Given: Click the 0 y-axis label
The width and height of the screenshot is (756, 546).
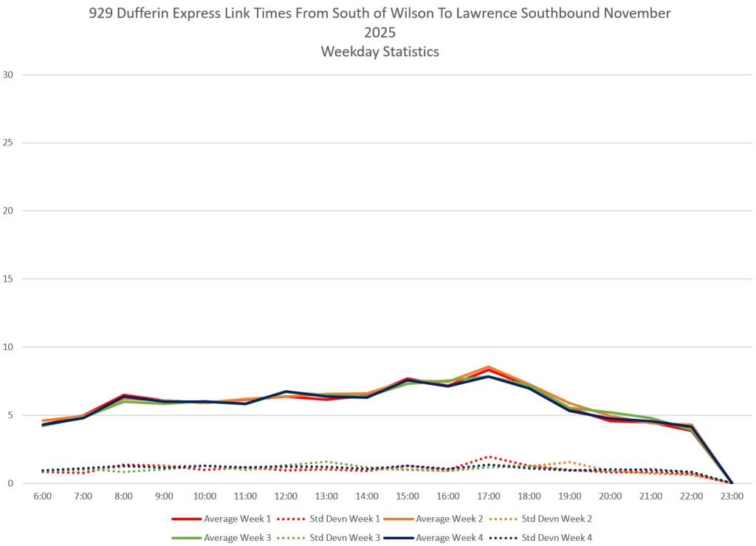Looking at the screenshot, I should [x=11, y=483].
